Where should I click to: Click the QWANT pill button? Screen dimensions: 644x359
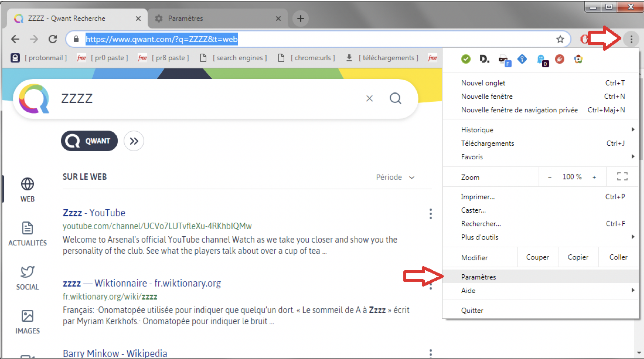[89, 141]
